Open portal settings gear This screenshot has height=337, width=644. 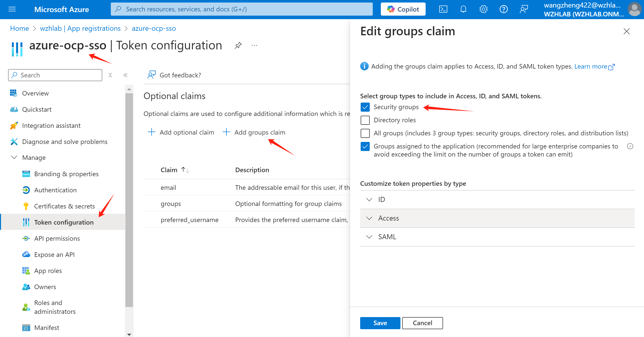point(483,9)
